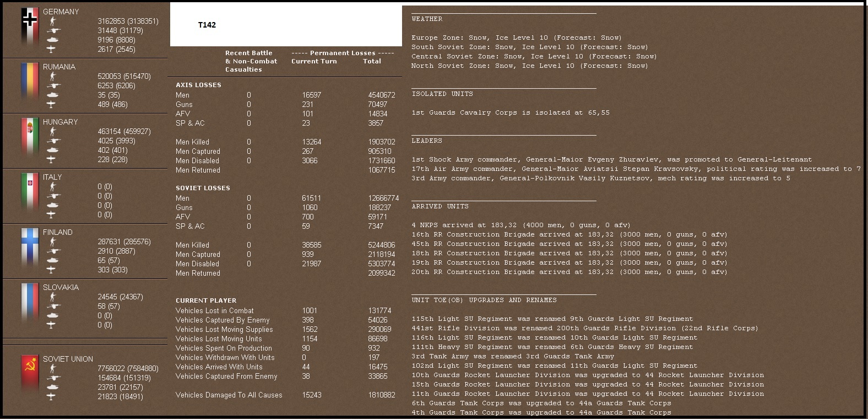Select Rumania's aircraft icon
The height and width of the screenshot is (419, 868).
point(52,104)
